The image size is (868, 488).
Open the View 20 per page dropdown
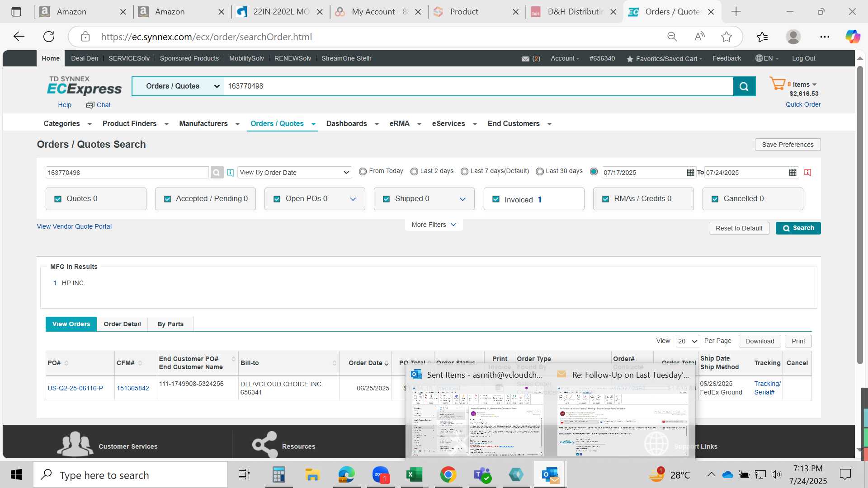(688, 341)
